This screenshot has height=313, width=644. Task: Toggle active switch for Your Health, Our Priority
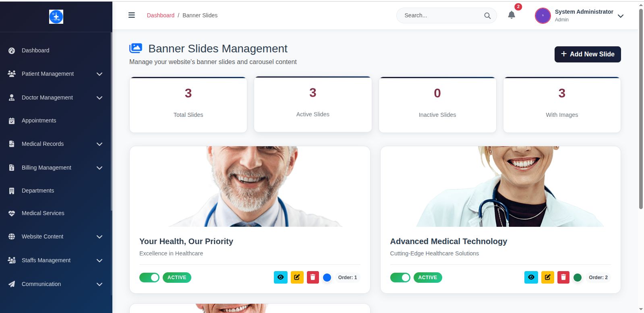click(149, 278)
